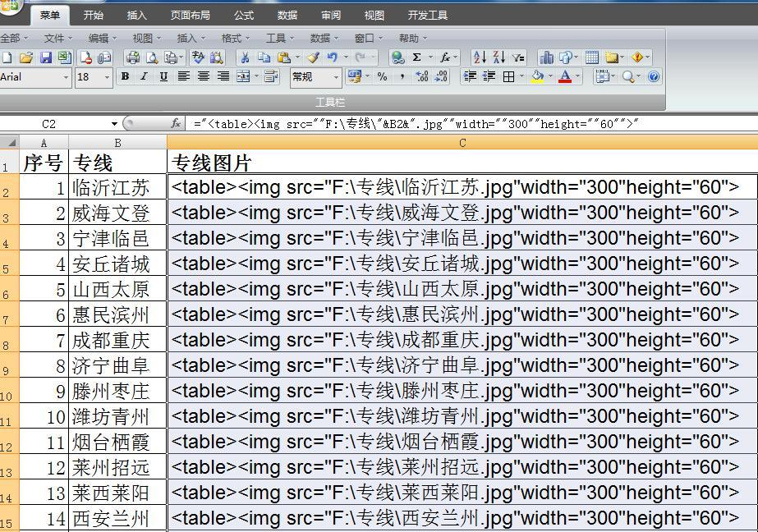Click the AutoSum sigma icon
The height and width of the screenshot is (532, 758).
click(416, 57)
